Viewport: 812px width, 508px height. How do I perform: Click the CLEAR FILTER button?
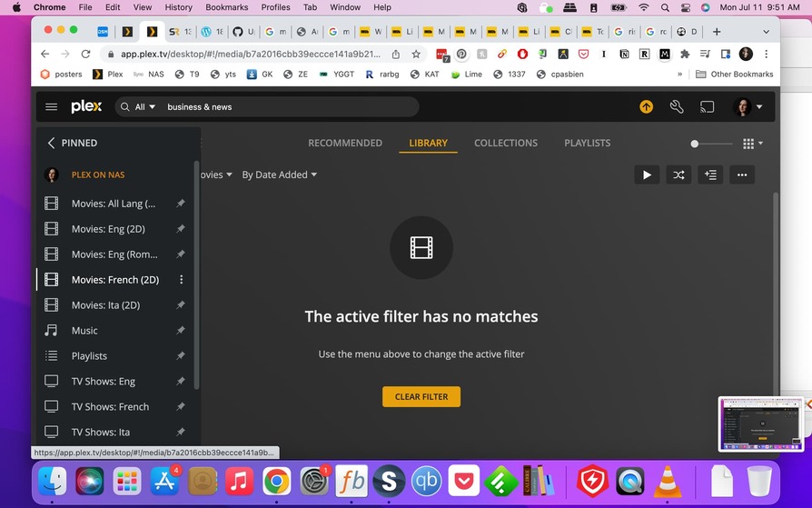421,396
